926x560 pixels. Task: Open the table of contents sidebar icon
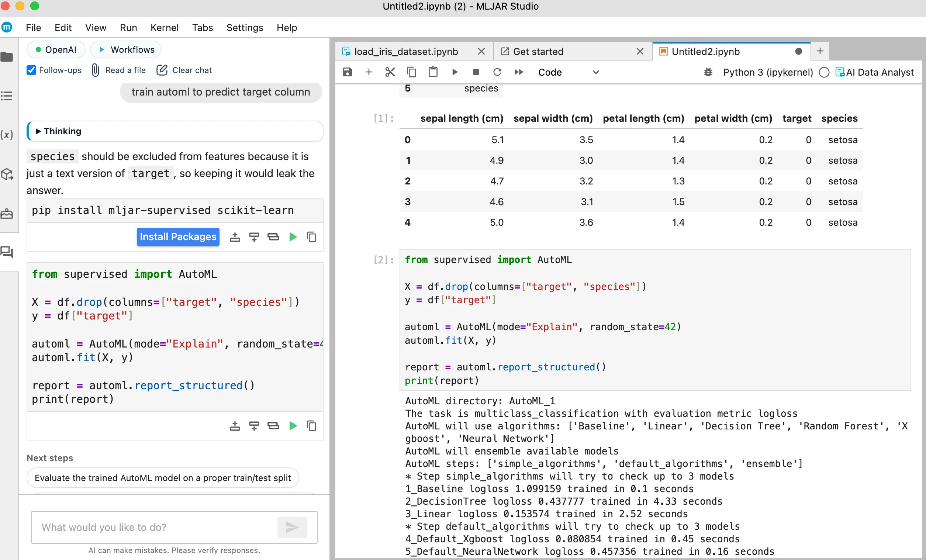tap(7, 96)
